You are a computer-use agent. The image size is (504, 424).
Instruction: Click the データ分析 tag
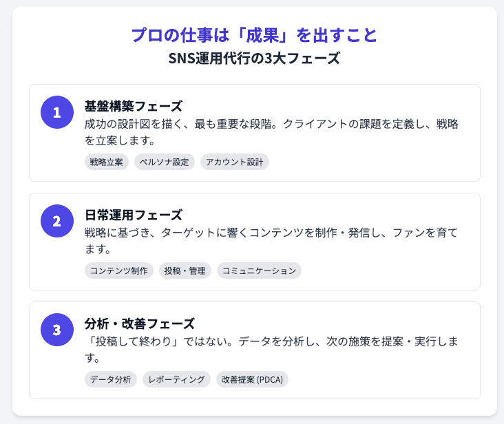pos(111,379)
